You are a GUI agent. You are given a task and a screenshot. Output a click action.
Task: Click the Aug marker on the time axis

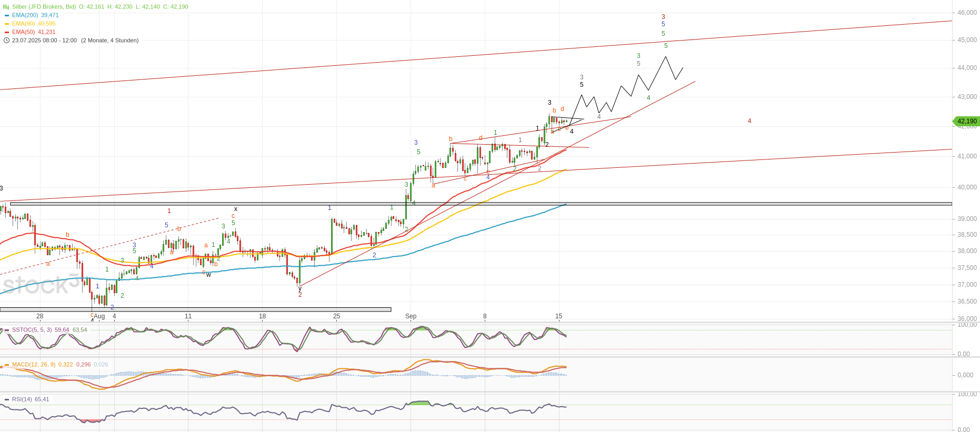99,316
